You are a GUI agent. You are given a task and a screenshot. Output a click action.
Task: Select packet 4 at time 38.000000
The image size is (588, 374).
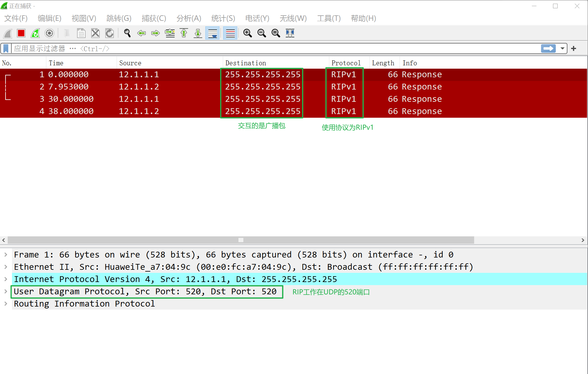tap(293, 111)
